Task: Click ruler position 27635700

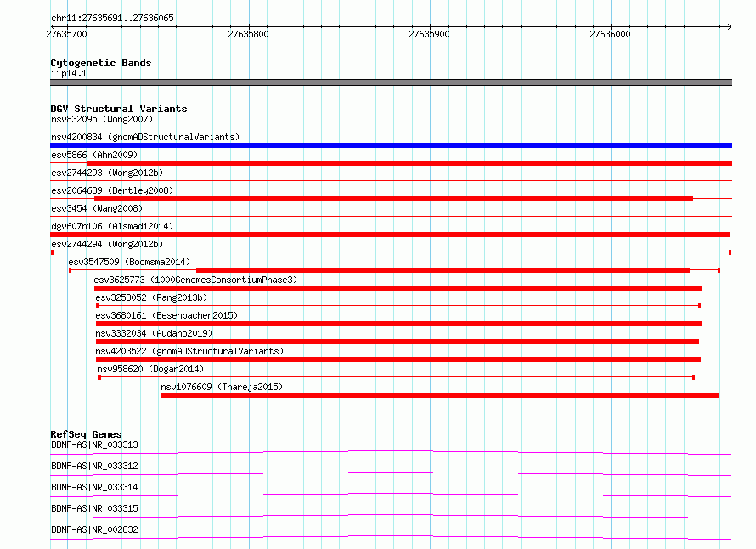Action: click(x=66, y=34)
